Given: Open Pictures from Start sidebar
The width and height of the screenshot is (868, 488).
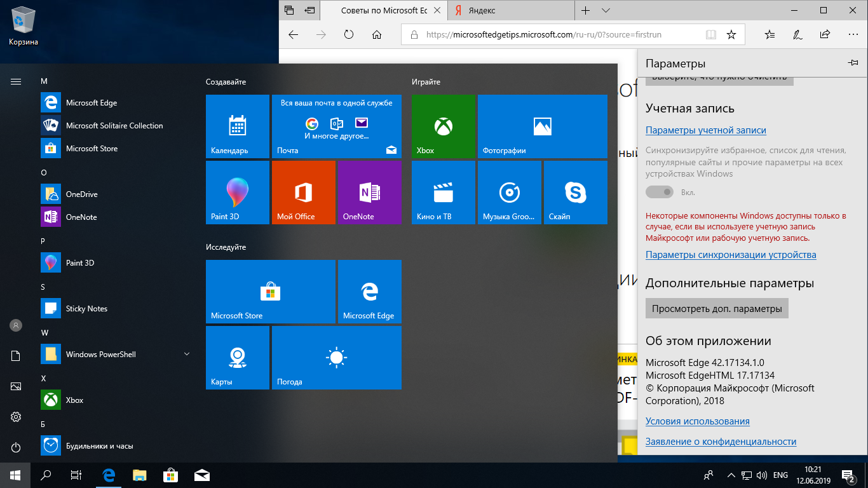Looking at the screenshot, I should pos(16,386).
